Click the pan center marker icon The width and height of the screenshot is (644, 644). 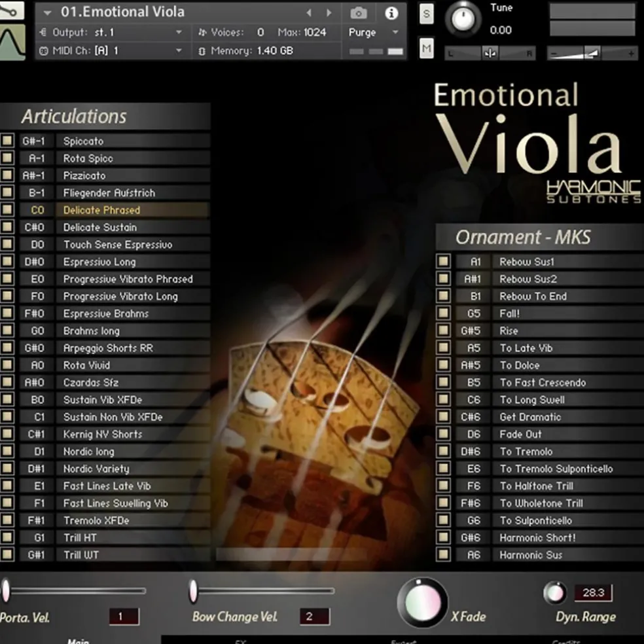point(490,53)
